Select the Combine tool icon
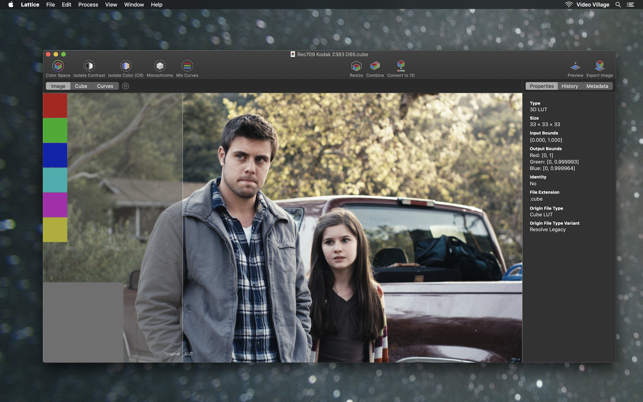Screen dimensions: 643x402 (x=375, y=66)
